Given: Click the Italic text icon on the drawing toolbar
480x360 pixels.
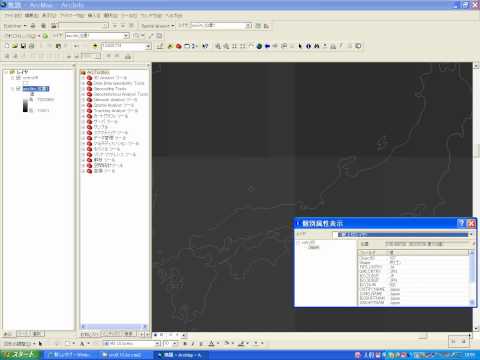Looking at the screenshot, I should (193, 343).
